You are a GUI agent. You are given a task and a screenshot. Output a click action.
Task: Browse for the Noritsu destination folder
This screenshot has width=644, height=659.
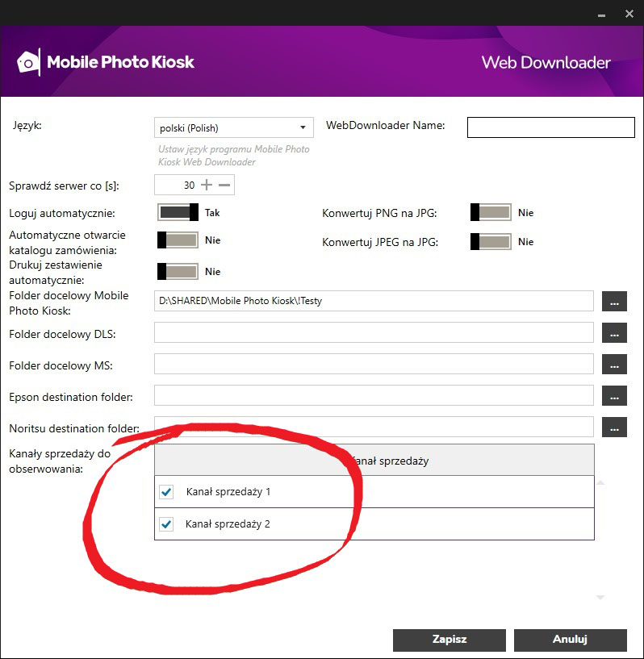point(614,427)
